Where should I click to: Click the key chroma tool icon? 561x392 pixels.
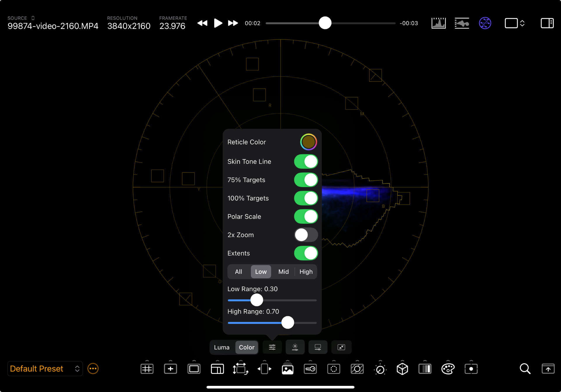tap(310, 369)
